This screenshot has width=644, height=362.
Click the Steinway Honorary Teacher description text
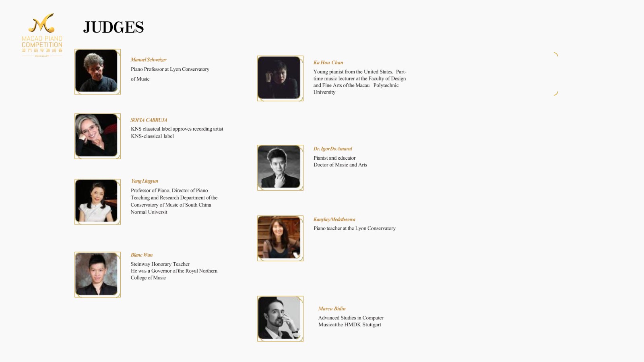click(x=160, y=264)
